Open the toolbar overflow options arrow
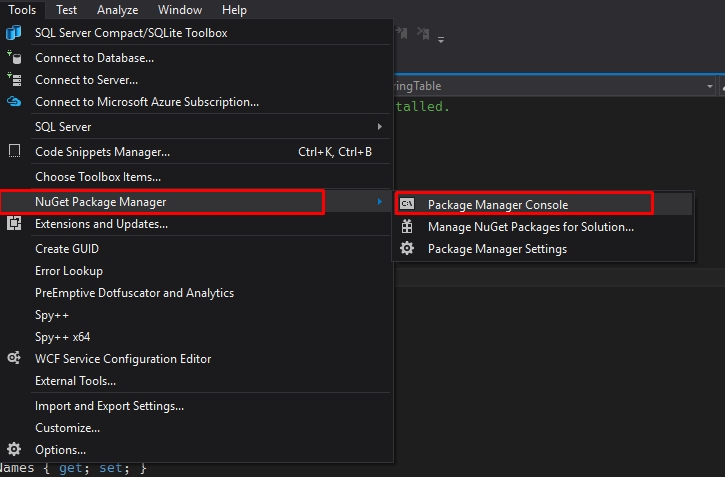This screenshot has height=477, width=725. [x=441, y=40]
